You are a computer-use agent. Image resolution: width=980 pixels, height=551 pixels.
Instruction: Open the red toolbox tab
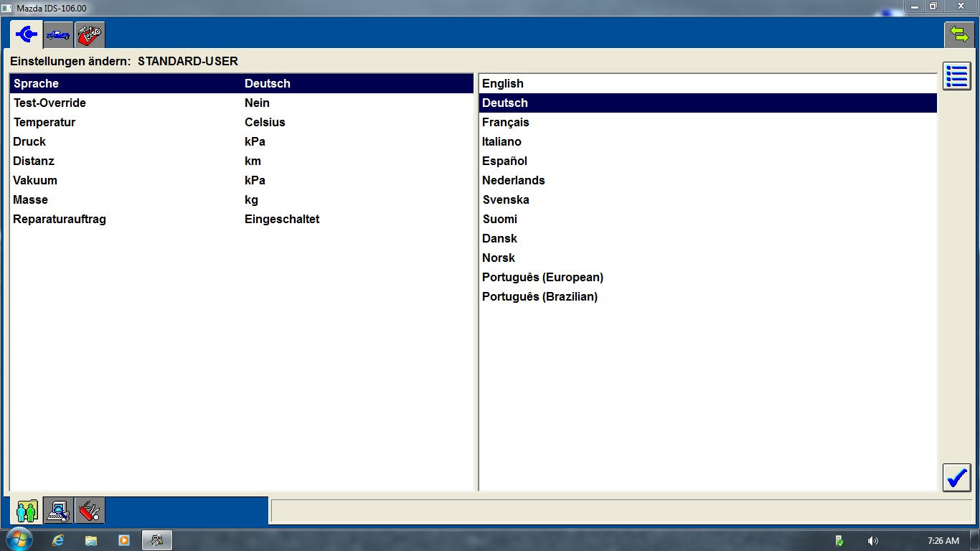pyautogui.click(x=89, y=34)
